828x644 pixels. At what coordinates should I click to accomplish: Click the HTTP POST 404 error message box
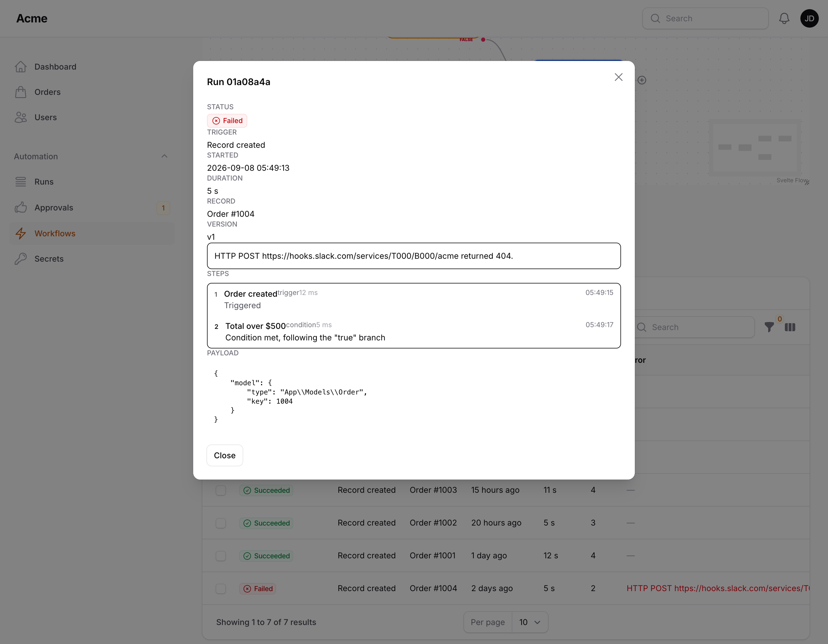tap(414, 256)
